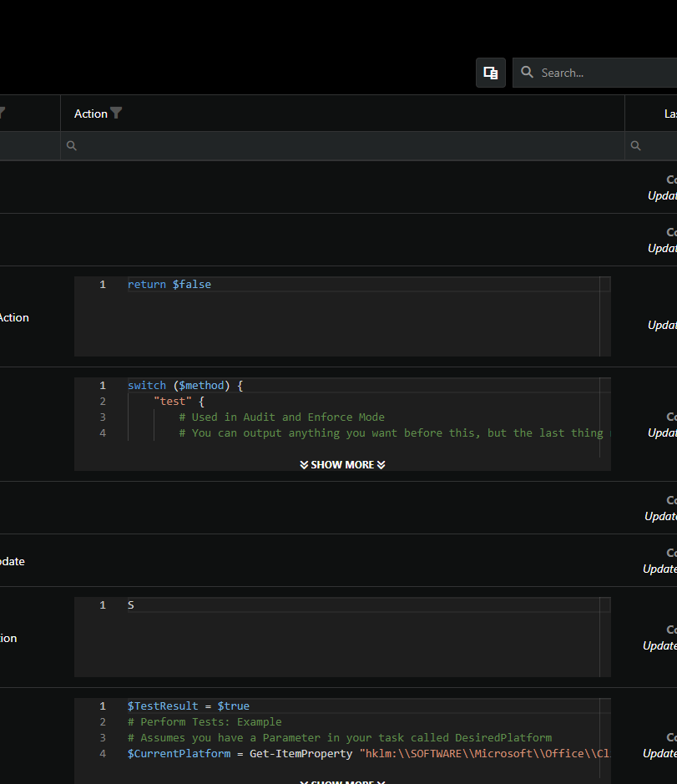The width and height of the screenshot is (677, 784).
Task: Open the Action column filter funnel
Action: (x=116, y=113)
